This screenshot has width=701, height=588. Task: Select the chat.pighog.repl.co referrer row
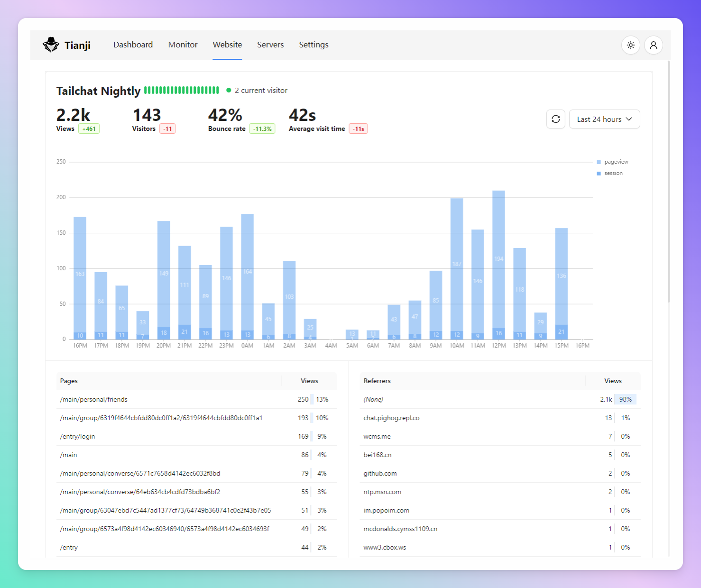tap(500, 418)
